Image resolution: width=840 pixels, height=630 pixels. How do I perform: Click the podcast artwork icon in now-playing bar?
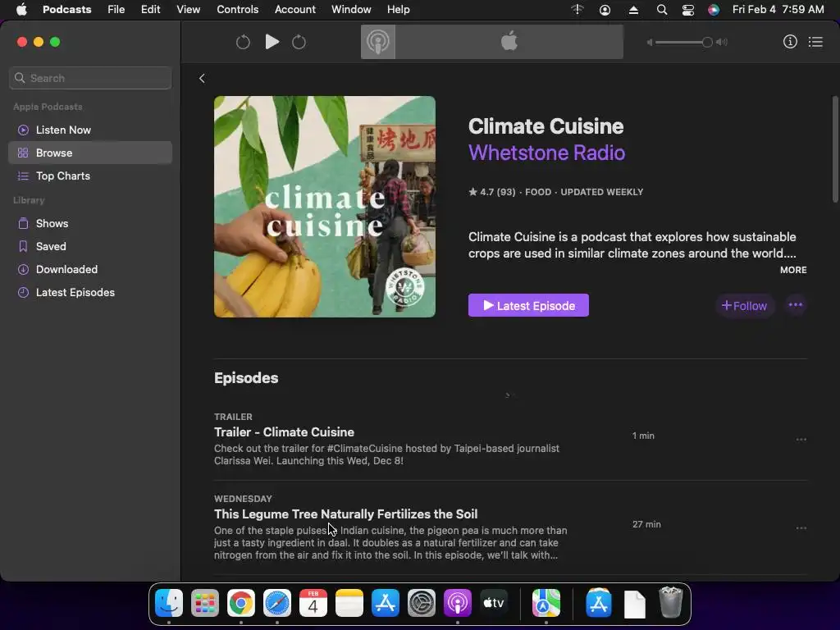click(377, 42)
